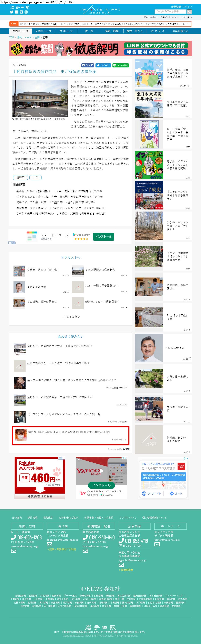Image resolution: width=201 pixels, height=644 pixels.
Task: Click the SmartNews app icon in ad
Action: point(32,237)
